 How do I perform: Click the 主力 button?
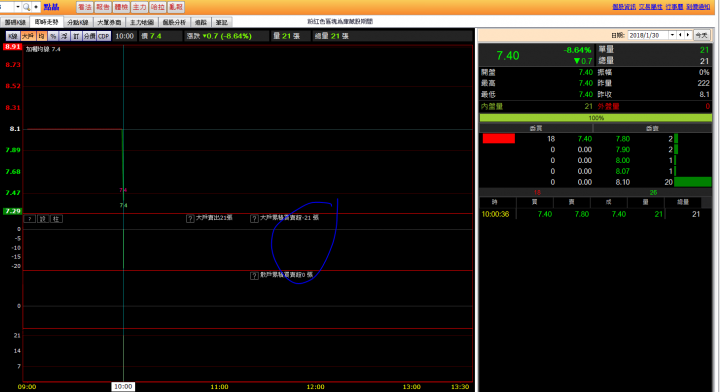139,7
